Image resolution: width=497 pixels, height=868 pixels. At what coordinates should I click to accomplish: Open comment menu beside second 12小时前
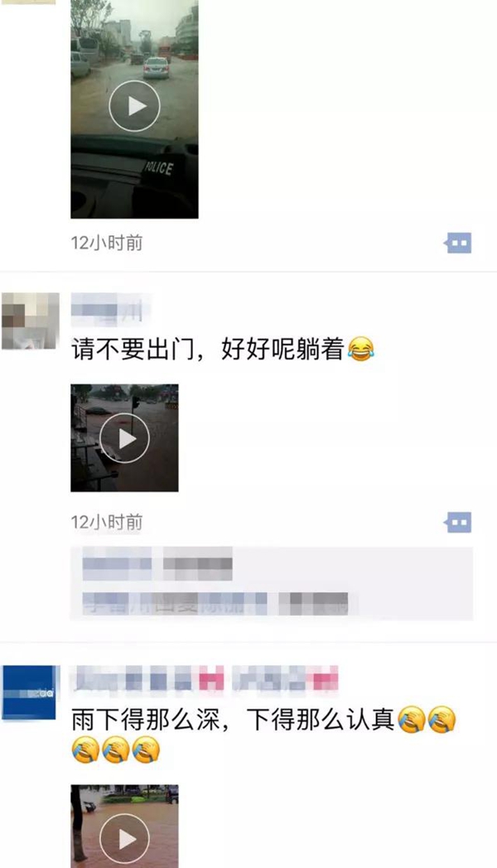[458, 522]
